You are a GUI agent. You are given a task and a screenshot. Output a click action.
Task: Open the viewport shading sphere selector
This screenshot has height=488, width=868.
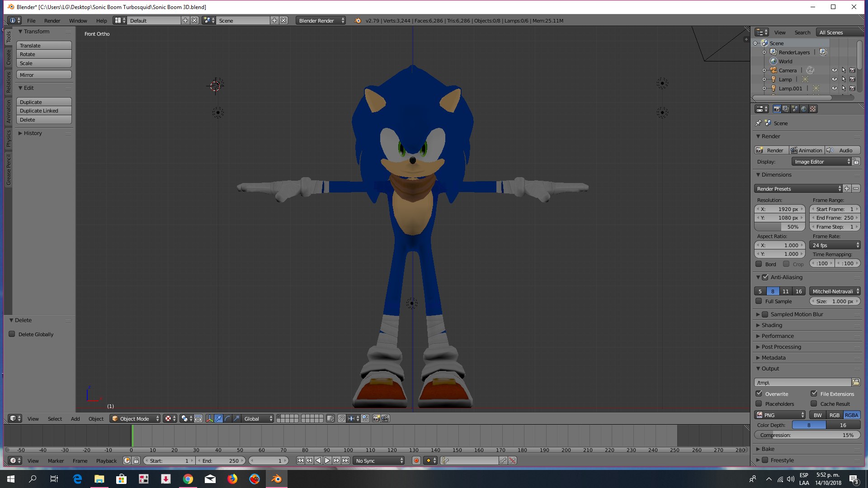click(x=170, y=418)
